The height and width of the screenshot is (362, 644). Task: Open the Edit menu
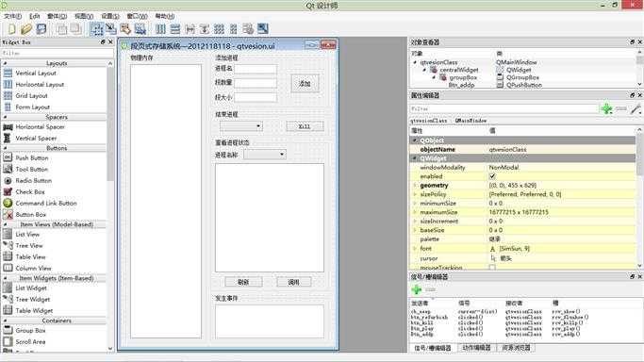pos(35,16)
